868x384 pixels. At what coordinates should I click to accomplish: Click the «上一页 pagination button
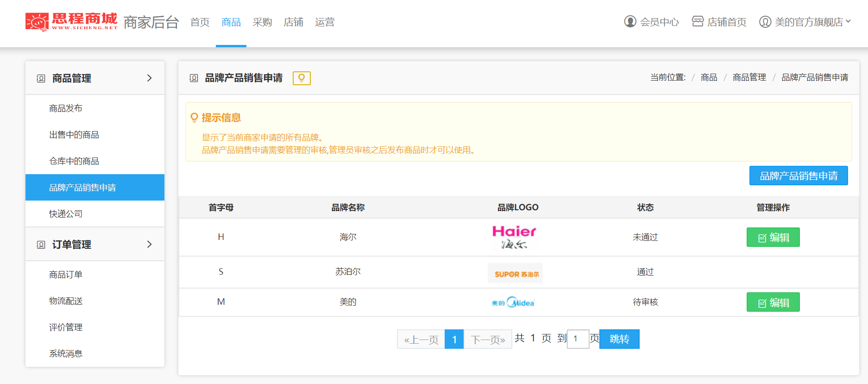(x=421, y=339)
